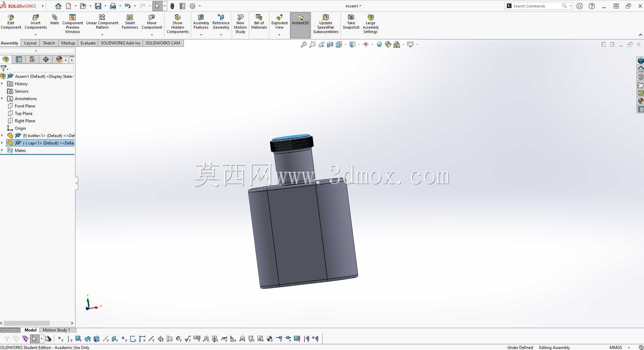Expand the Mates folder node
The width and height of the screenshot is (644, 350).
(x=2, y=150)
